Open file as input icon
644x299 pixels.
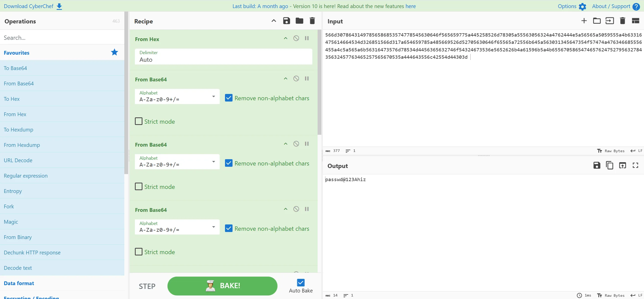[610, 21]
